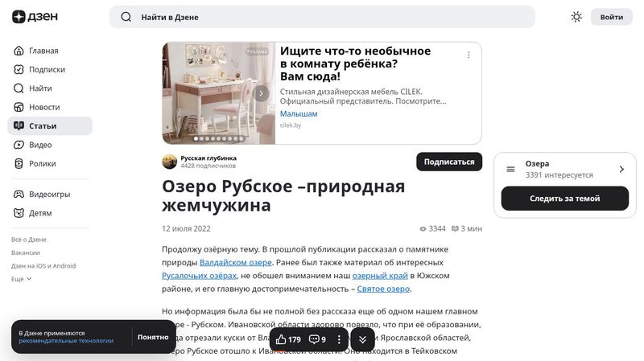Open the ad's three-dot options menu

coord(469,55)
